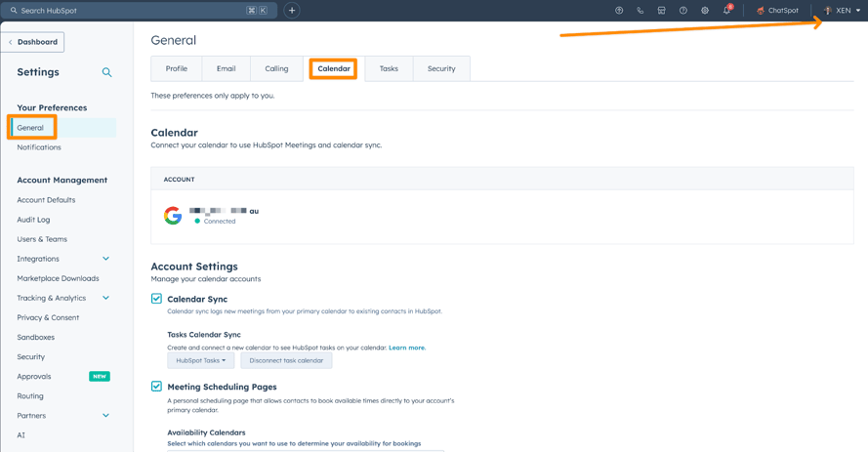Image resolution: width=868 pixels, height=452 pixels.
Task: Open the Learn more link
Action: [x=407, y=348]
